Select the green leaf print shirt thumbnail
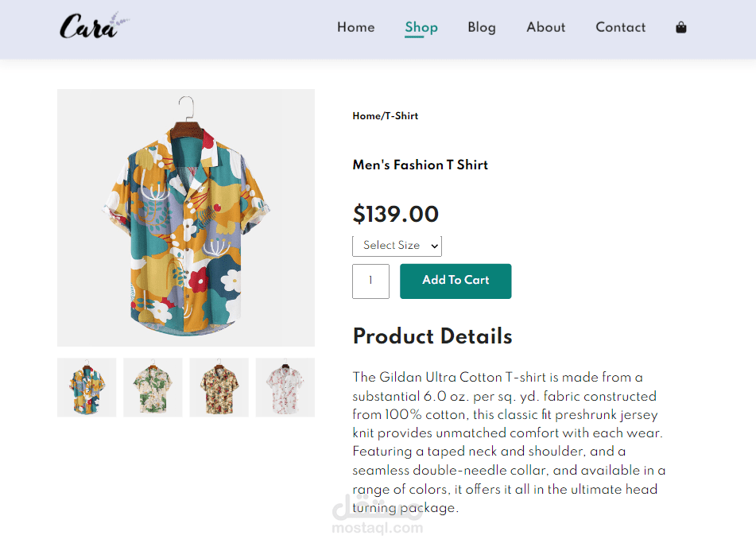 pos(153,387)
